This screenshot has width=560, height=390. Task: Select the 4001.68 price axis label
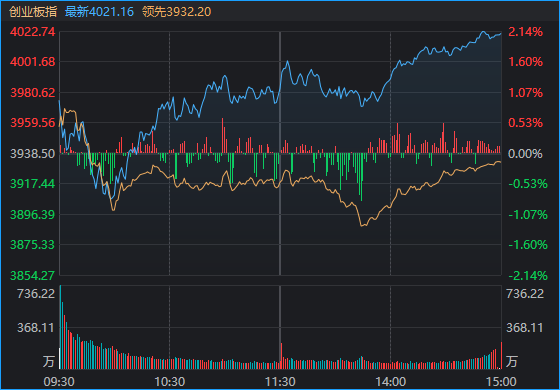pyautogui.click(x=32, y=62)
